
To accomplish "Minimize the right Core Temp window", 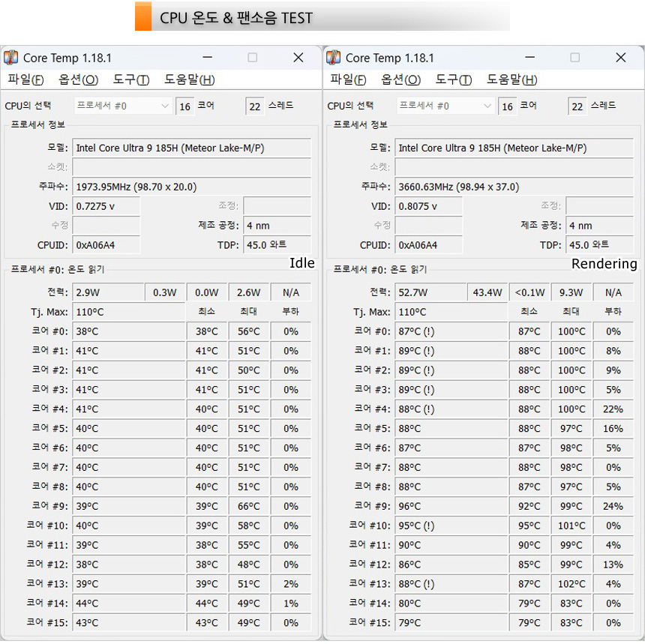I will 529,58.
